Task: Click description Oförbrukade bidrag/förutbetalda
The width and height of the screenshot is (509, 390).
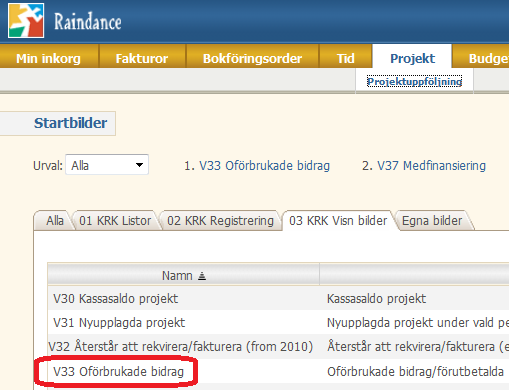Action: [x=415, y=371]
